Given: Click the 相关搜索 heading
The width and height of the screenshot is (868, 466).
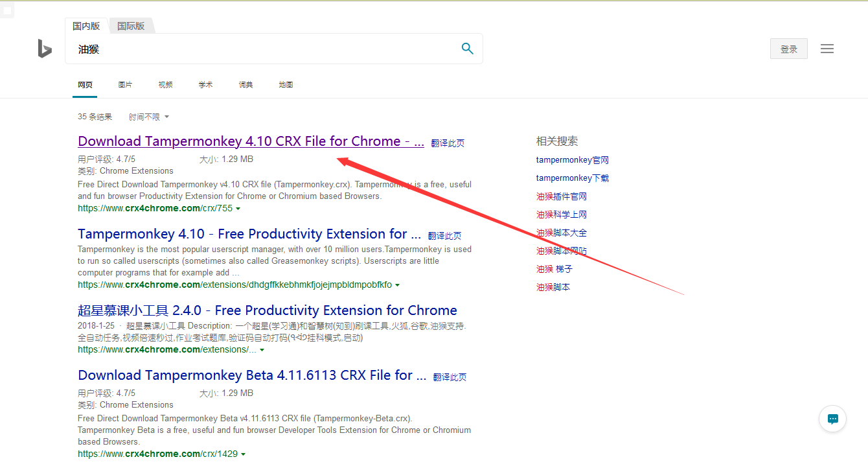Looking at the screenshot, I should point(557,141).
